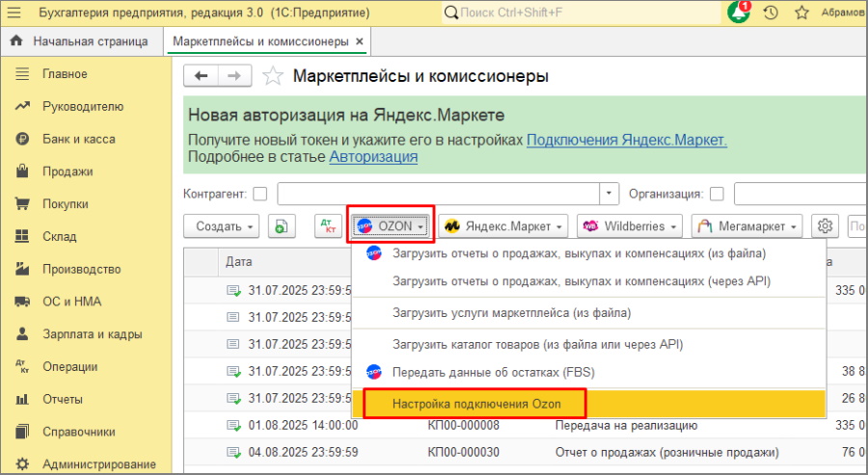Select Настройка подключения Ozon
This screenshot has height=475, width=868.
pyautogui.click(x=588, y=404)
